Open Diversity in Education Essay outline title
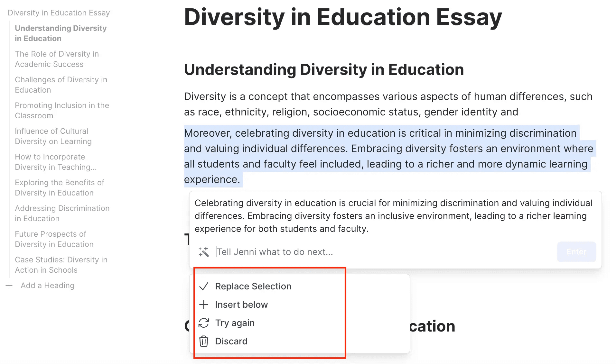Viewport: 616px width, 364px height. pyautogui.click(x=59, y=13)
